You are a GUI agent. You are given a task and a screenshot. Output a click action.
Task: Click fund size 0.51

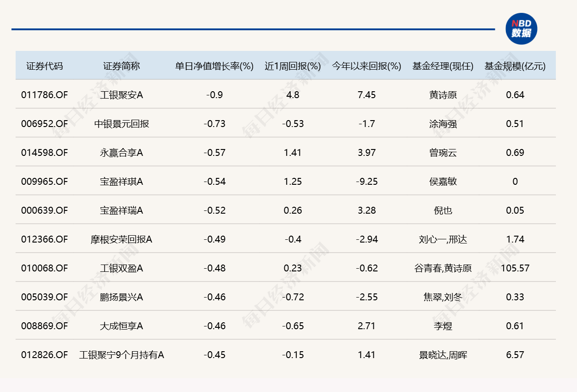(x=515, y=124)
